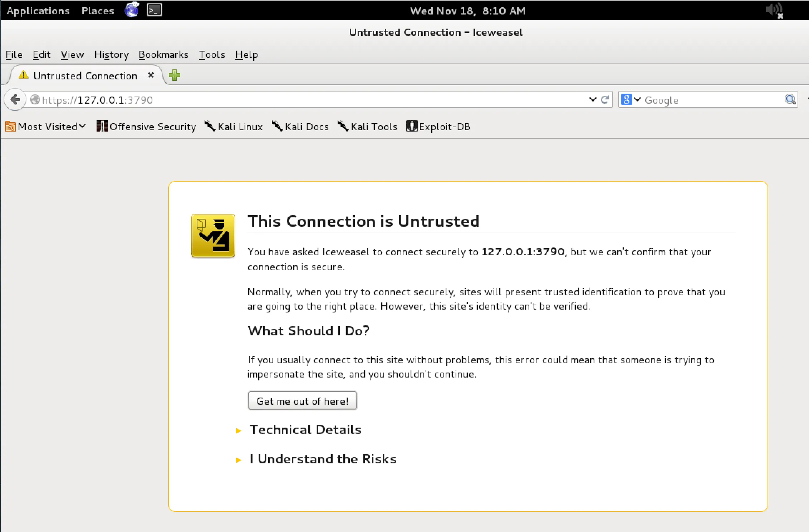Open the Tools menu
Image resolution: width=809 pixels, height=532 pixels.
point(212,55)
